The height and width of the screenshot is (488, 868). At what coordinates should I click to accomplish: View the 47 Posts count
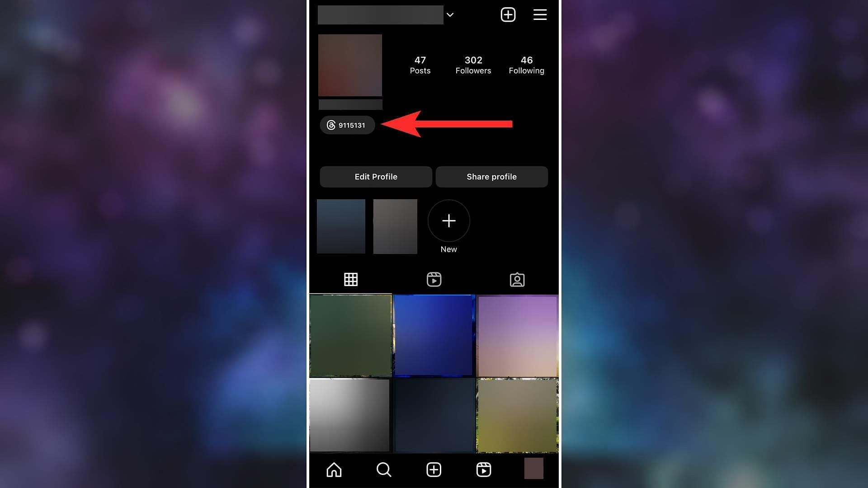tap(420, 64)
